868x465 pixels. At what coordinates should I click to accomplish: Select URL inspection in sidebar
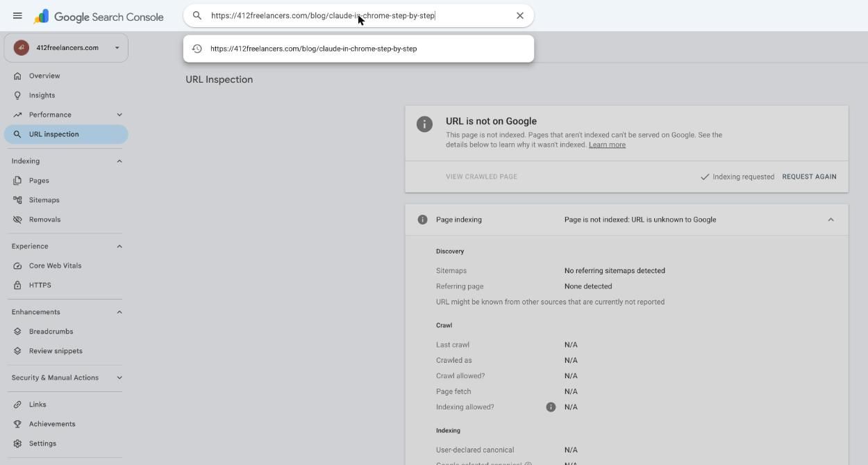click(x=66, y=134)
